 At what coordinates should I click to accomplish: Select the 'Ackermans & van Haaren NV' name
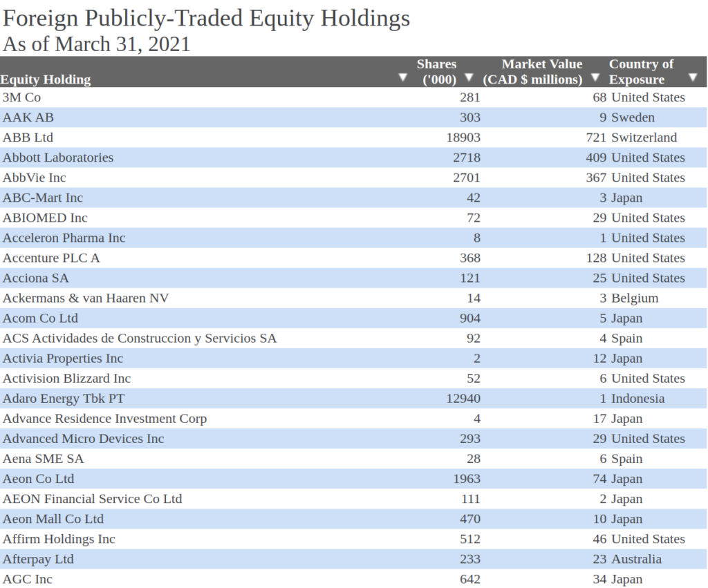click(x=86, y=298)
